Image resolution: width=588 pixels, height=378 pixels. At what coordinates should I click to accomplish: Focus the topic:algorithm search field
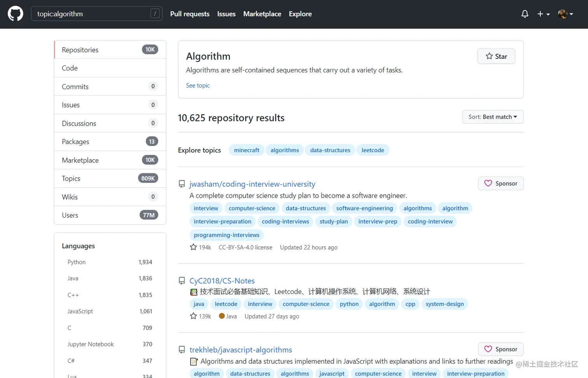pyautogui.click(x=96, y=14)
